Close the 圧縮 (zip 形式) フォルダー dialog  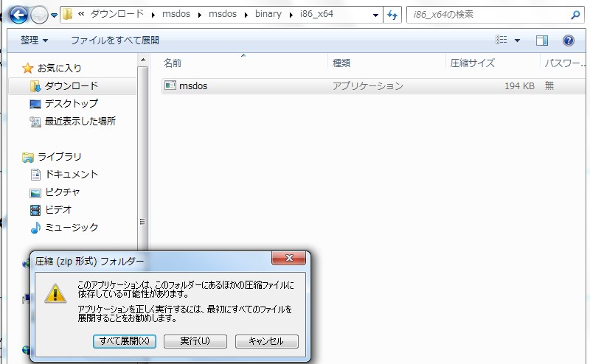click(x=289, y=258)
